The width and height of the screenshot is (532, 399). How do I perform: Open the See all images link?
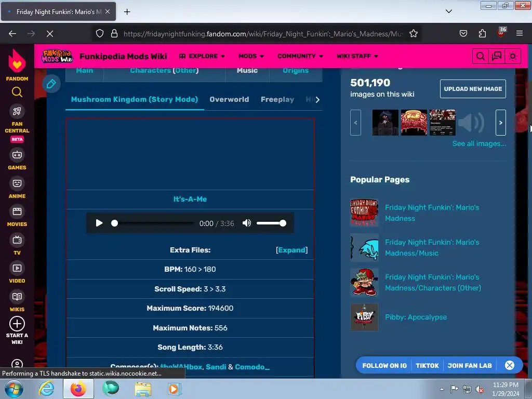click(478, 143)
